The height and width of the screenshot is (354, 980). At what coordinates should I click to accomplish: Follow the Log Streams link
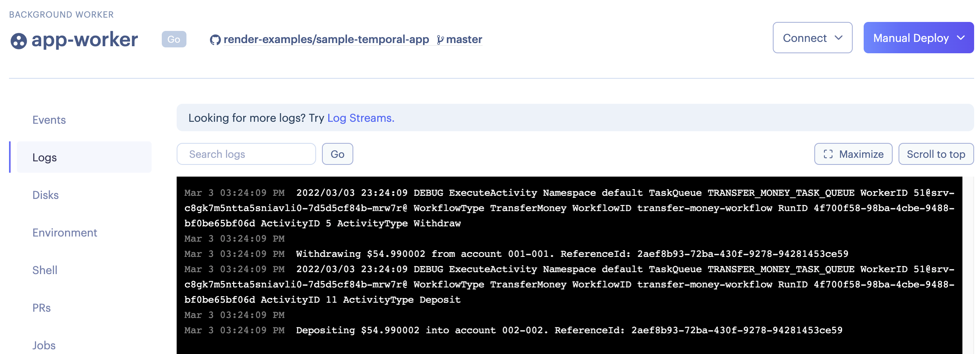[360, 118]
